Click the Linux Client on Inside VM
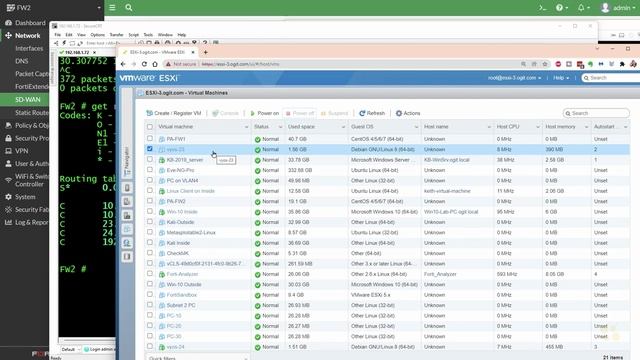Image resolution: width=640 pixels, height=360 pixels. [x=191, y=191]
